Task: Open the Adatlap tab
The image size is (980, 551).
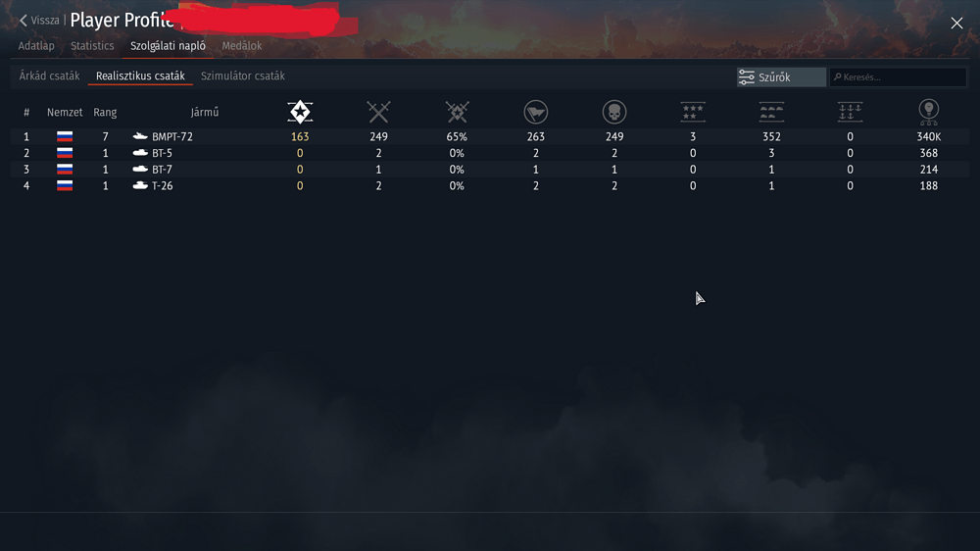Action: tap(36, 46)
